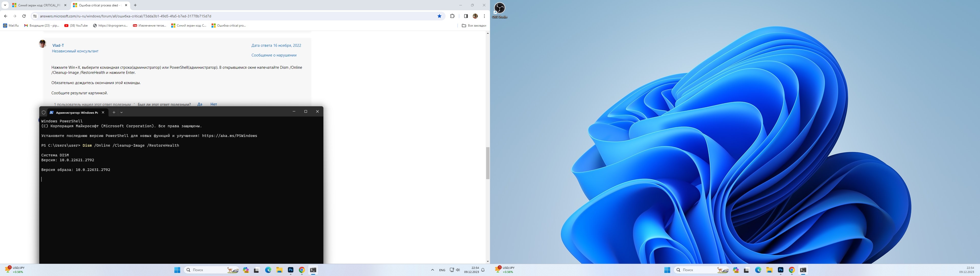Screen dimensions: 980x276
Task: Open Start menu on right monitor taskbar
Action: pyautogui.click(x=667, y=270)
